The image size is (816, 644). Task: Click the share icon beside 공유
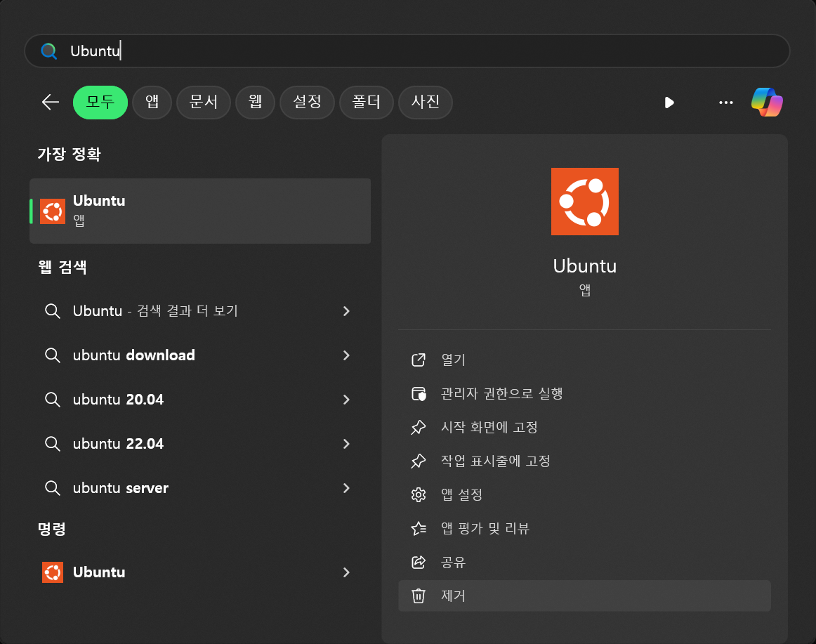(x=419, y=563)
